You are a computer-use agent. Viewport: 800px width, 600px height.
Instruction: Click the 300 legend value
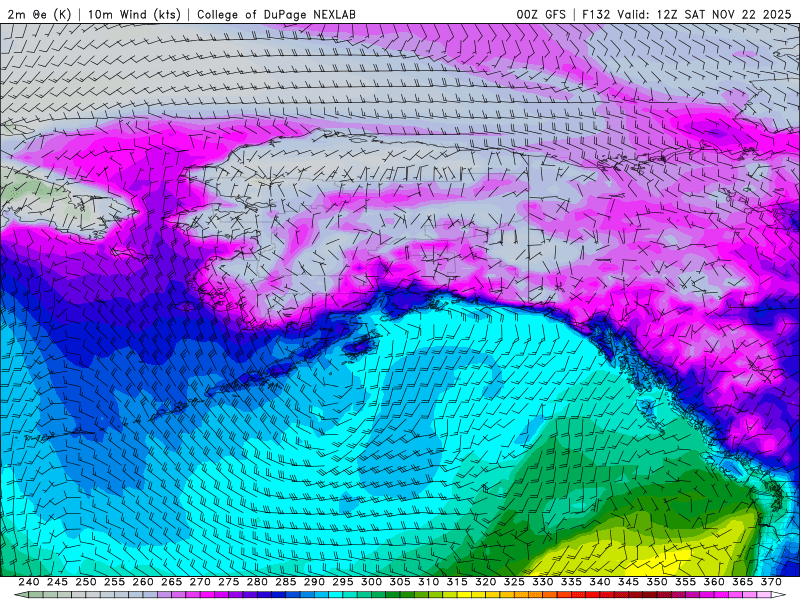click(371, 582)
